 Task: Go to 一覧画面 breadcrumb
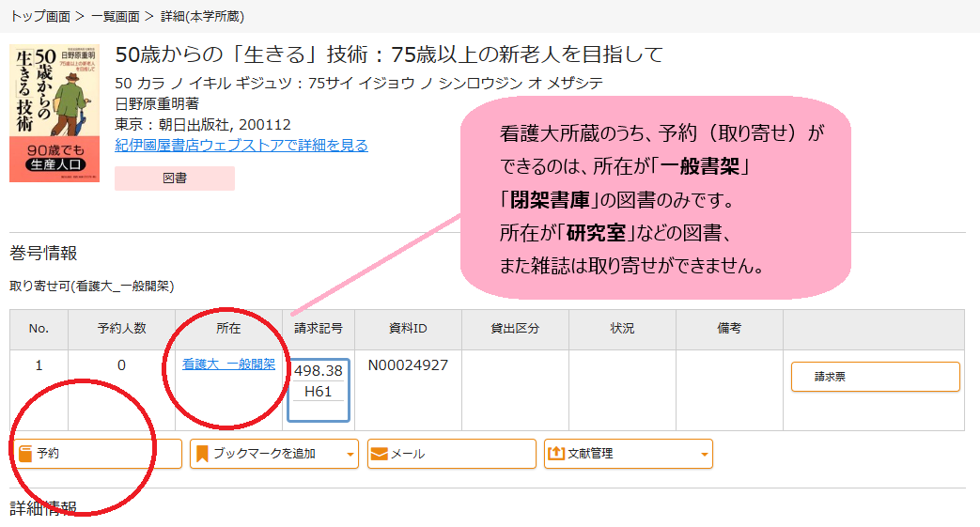click(x=116, y=16)
